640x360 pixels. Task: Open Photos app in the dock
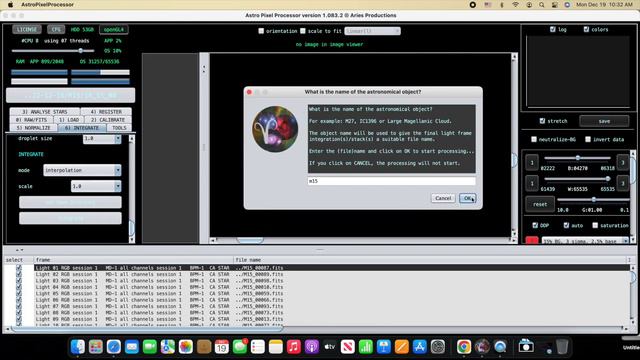click(185, 347)
